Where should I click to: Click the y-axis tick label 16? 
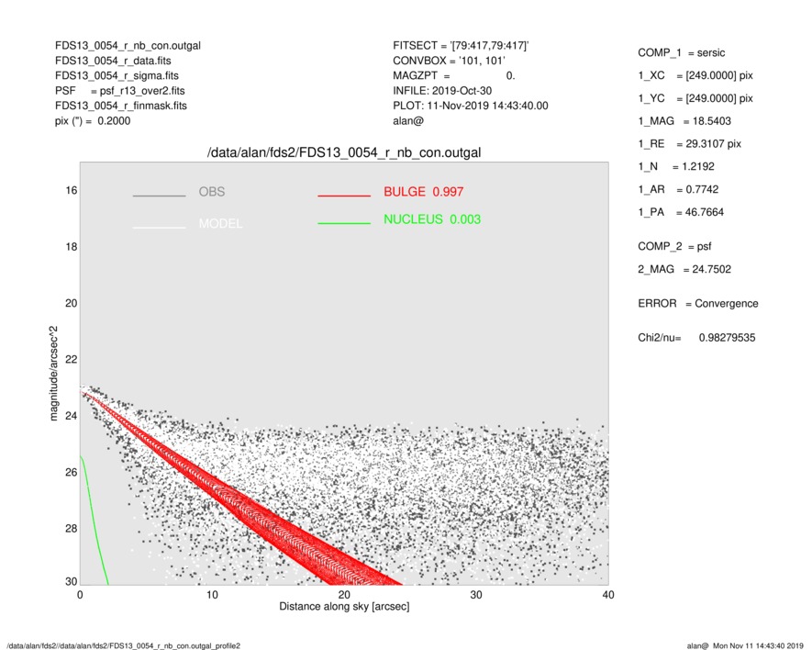point(72,191)
